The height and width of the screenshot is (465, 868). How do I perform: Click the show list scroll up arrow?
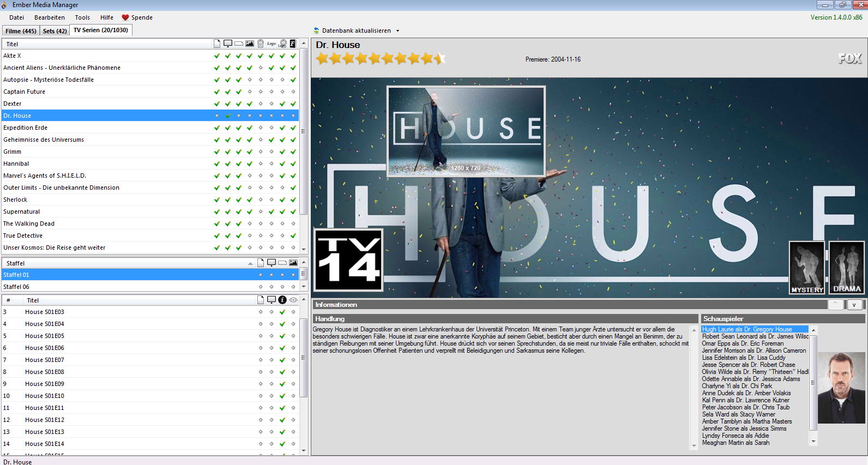304,43
